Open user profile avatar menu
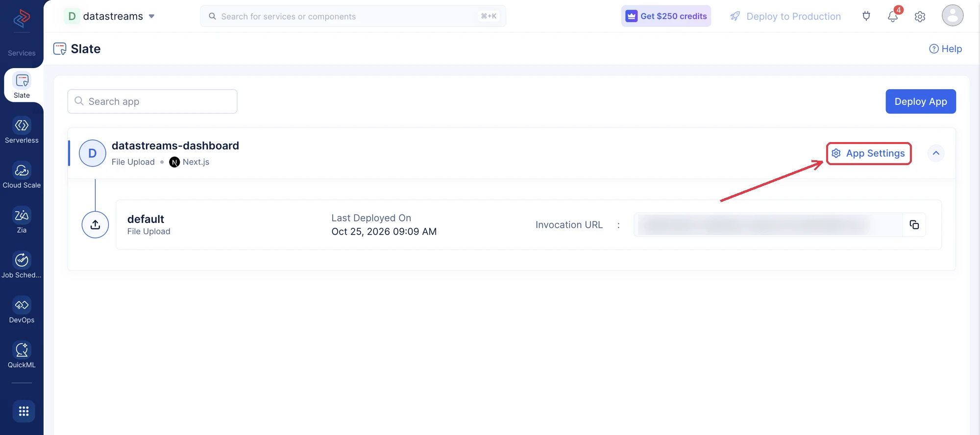 click(953, 15)
